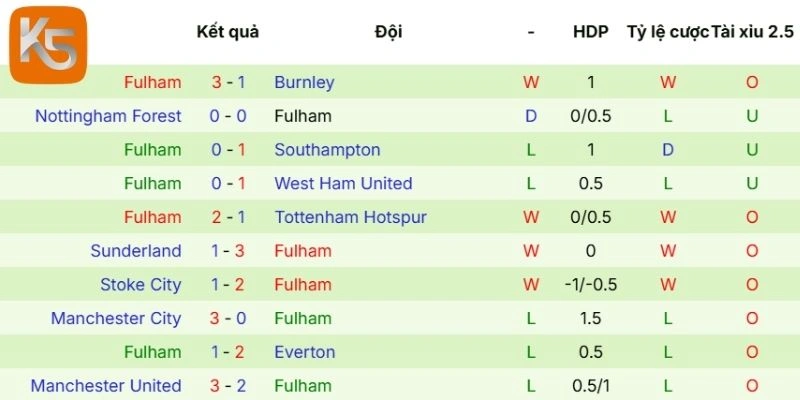The height and width of the screenshot is (400, 800).
Task: Open the Nottingham Forest team link
Action: [x=108, y=116]
